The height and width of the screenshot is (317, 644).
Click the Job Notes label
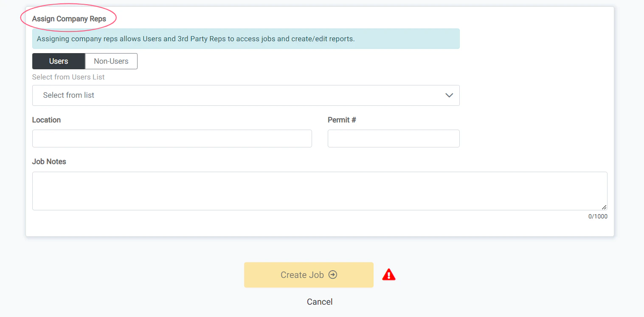click(49, 161)
